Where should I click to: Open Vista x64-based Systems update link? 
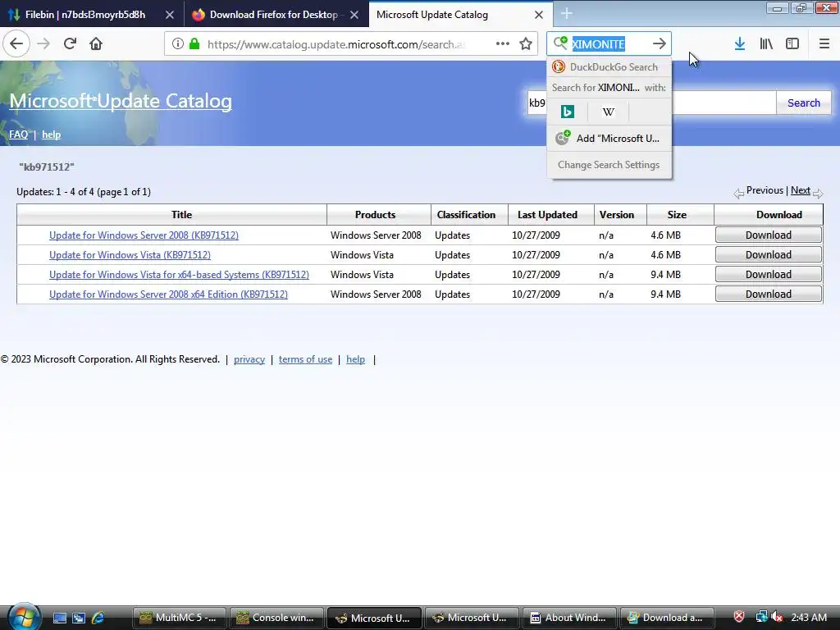179,274
